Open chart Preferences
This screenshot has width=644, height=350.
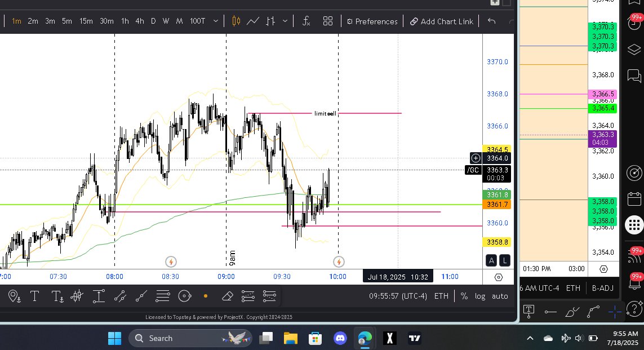(x=372, y=21)
